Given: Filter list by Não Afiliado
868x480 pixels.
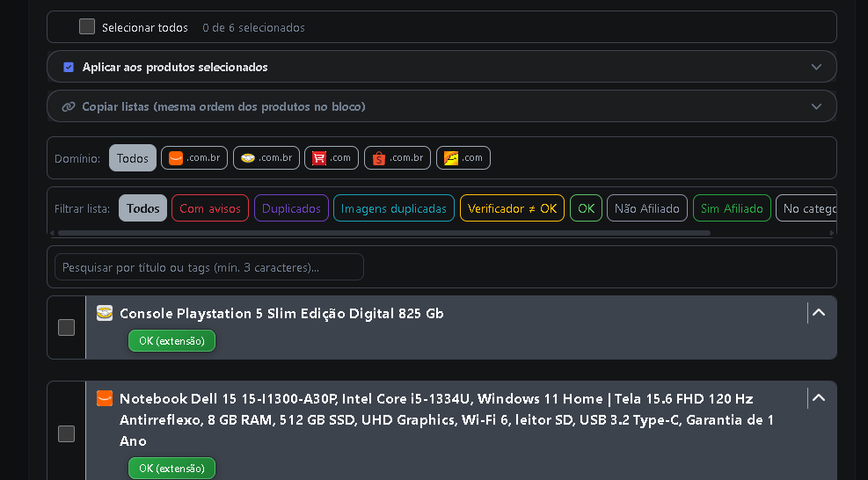Looking at the screenshot, I should [x=647, y=208].
